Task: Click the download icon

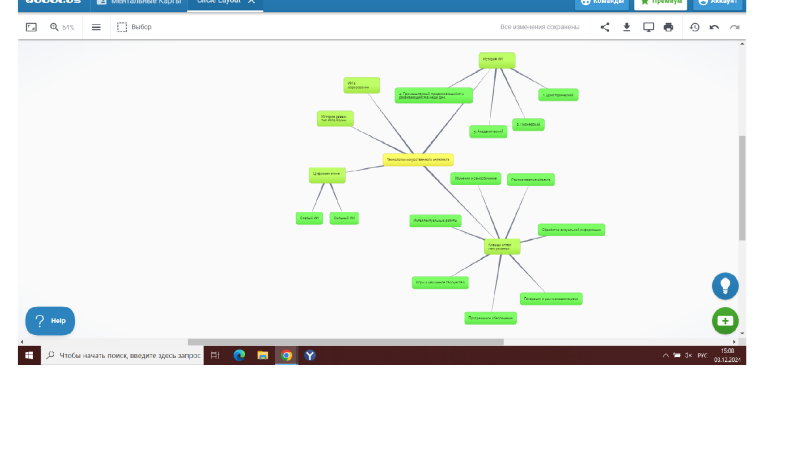Action: tap(627, 27)
